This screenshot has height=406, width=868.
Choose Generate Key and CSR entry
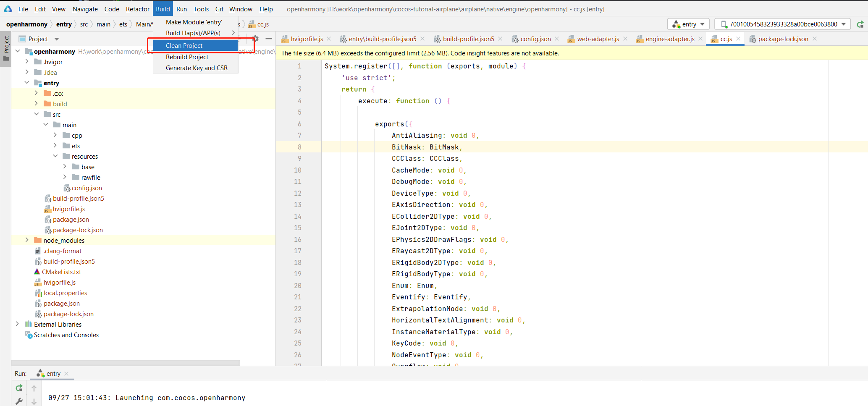[196, 68]
